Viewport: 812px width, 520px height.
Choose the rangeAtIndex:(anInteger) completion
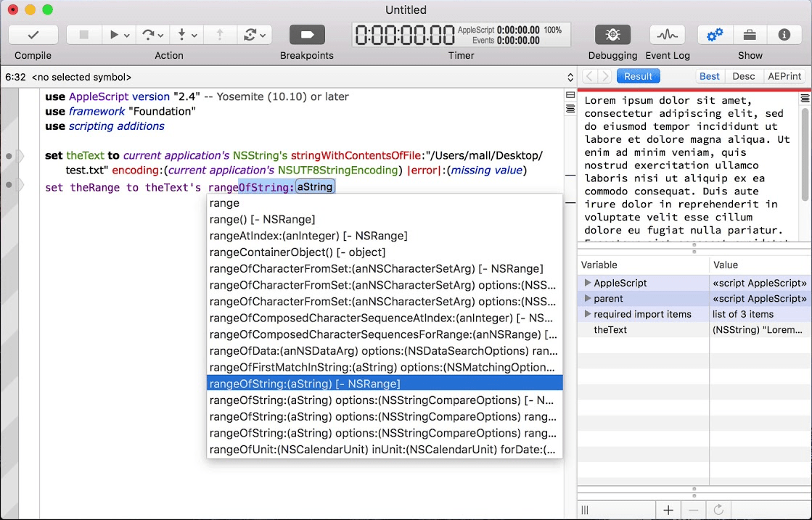point(385,236)
